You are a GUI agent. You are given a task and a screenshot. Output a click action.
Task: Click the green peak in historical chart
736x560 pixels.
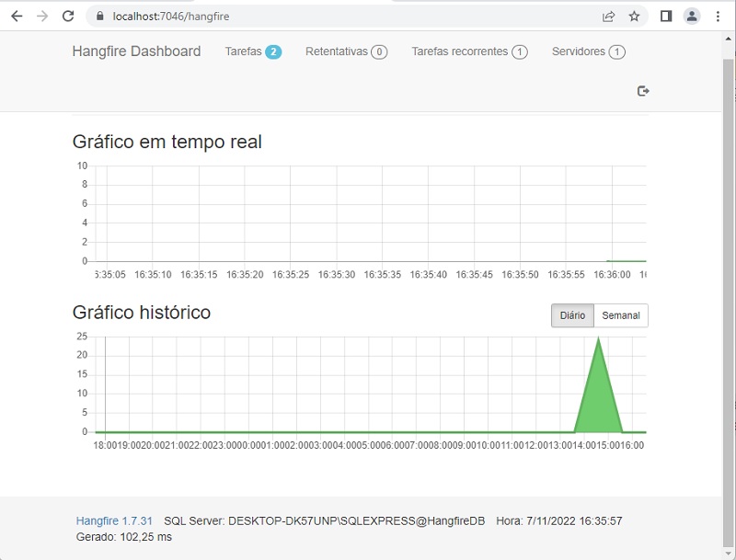pos(598,394)
